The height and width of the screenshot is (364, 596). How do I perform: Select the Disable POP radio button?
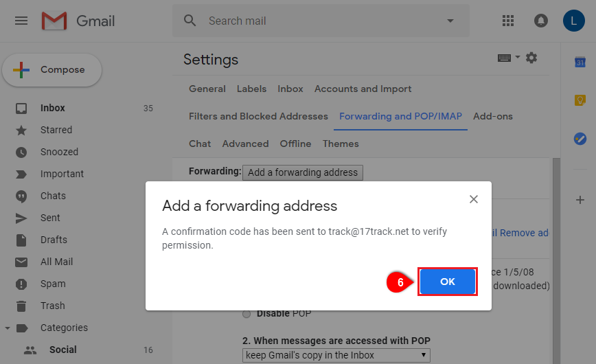click(x=247, y=314)
